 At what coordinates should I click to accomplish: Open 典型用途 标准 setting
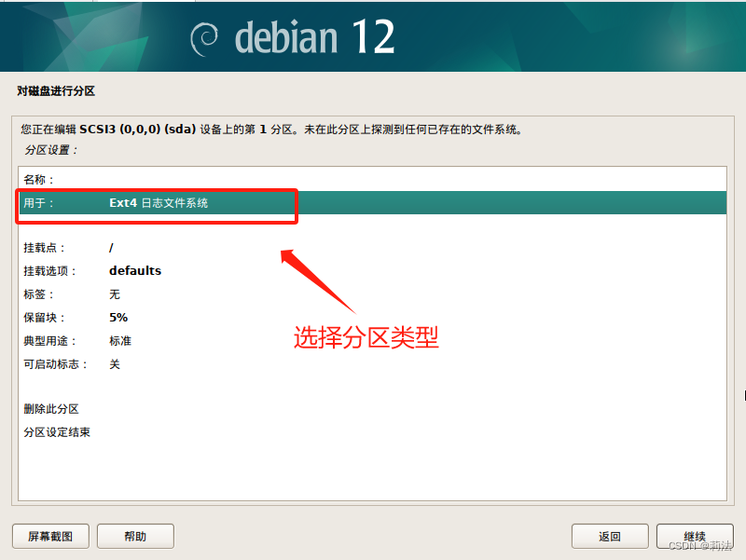point(372,341)
